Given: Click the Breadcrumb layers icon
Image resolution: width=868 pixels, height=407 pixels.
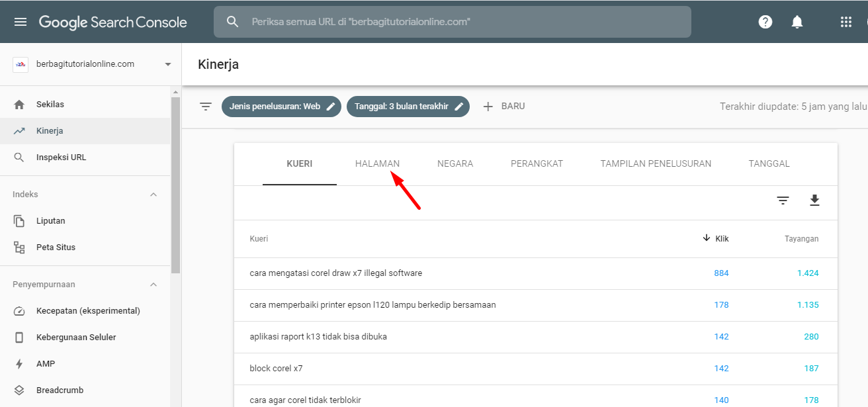Looking at the screenshot, I should point(19,390).
